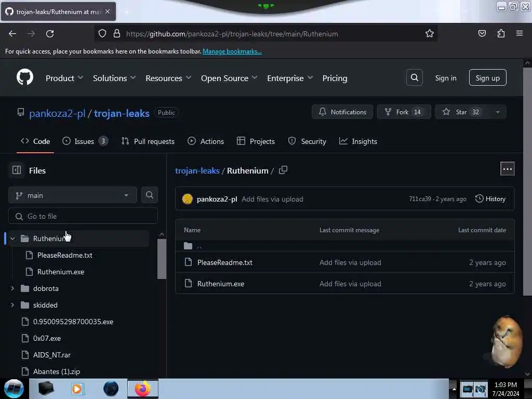
Task: Open the Pocket save icon in toolbar
Action: tap(482, 33)
